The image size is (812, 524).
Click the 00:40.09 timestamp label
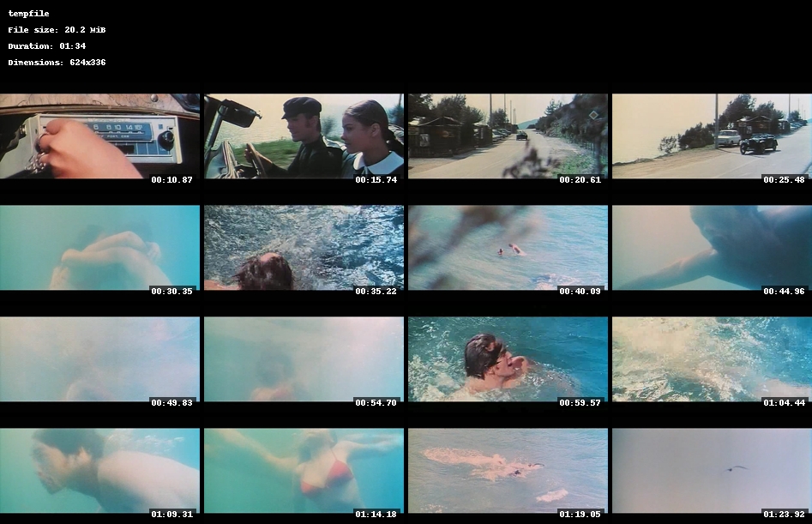(x=580, y=291)
